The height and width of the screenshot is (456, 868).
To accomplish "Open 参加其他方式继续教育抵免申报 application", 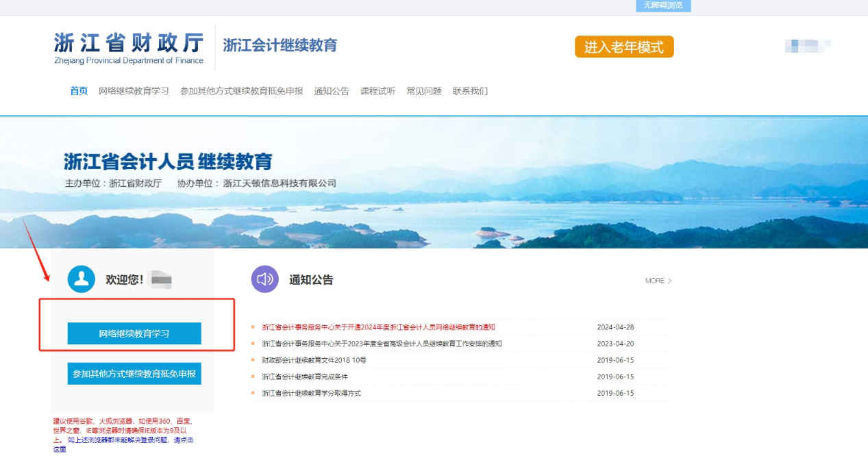I will [134, 375].
